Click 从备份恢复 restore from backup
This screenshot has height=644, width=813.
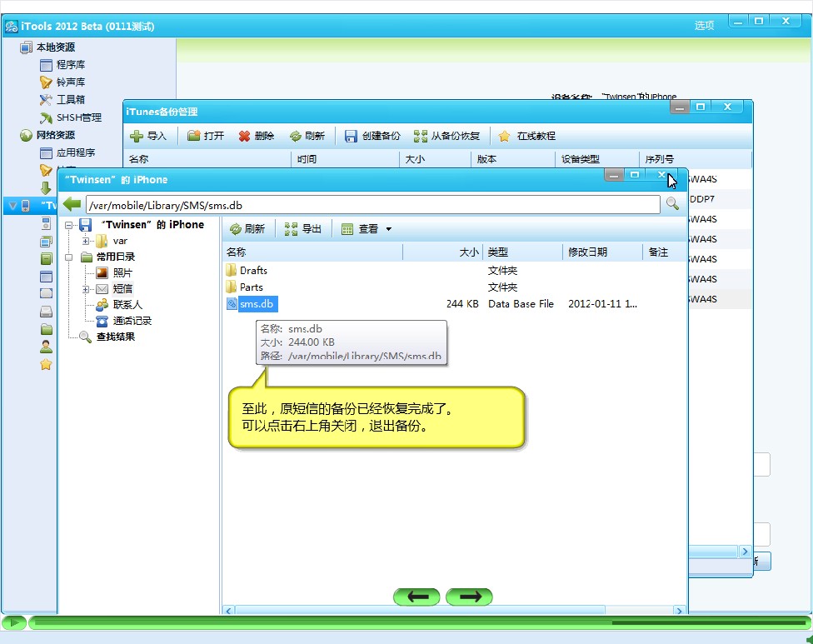point(447,136)
